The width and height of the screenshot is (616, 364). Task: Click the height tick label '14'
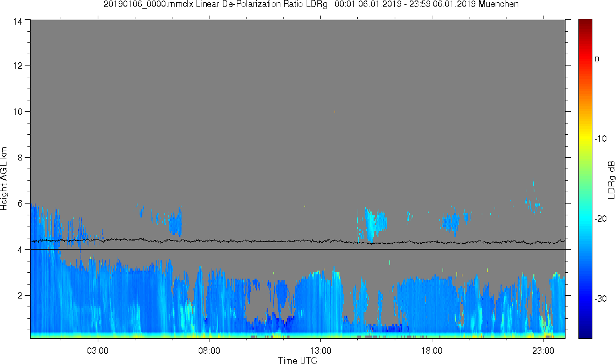[17, 21]
